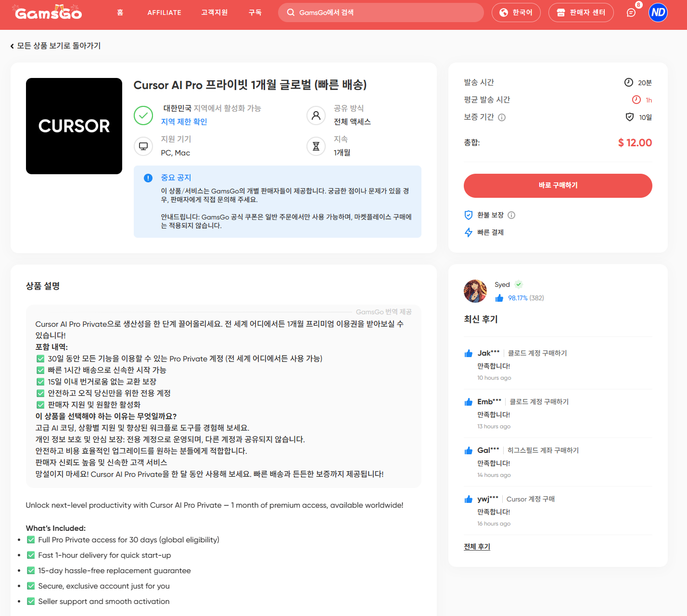
Task: Click the magnifier search icon
Action: click(x=291, y=13)
